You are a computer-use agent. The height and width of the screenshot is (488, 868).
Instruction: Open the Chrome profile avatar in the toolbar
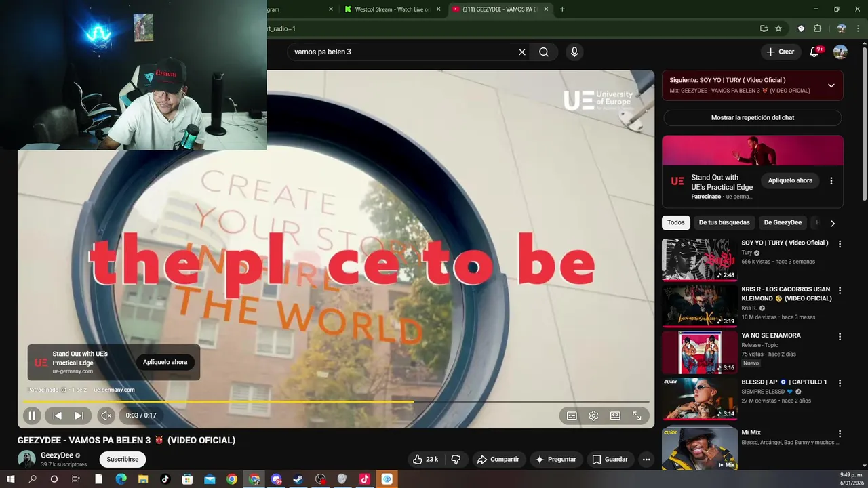coord(842,28)
